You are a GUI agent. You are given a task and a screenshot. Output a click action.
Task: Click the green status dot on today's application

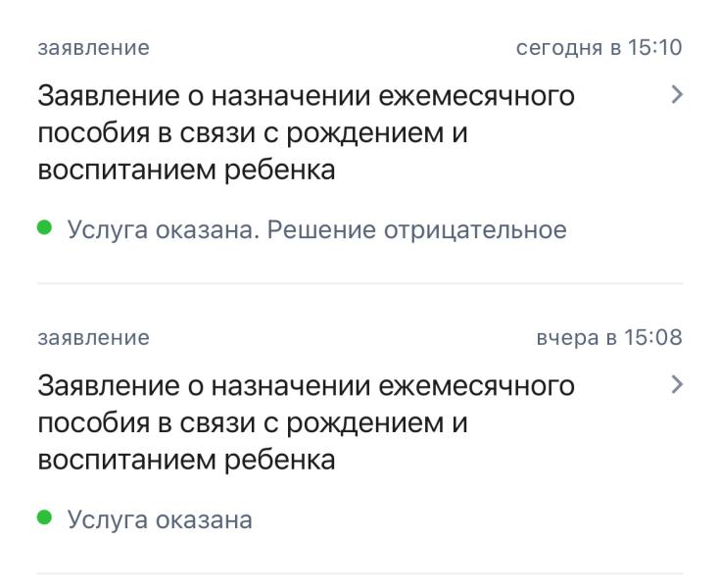pyautogui.click(x=44, y=228)
